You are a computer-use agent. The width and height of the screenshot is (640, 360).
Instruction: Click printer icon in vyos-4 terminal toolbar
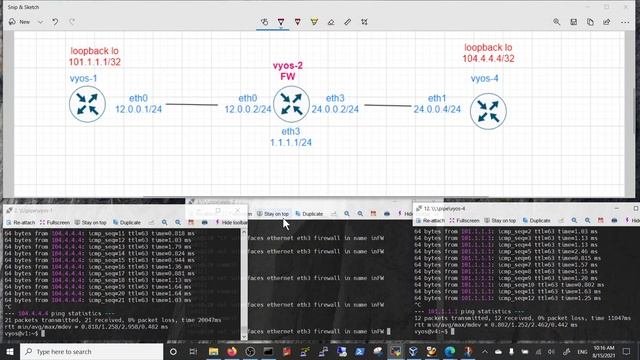[614, 220]
